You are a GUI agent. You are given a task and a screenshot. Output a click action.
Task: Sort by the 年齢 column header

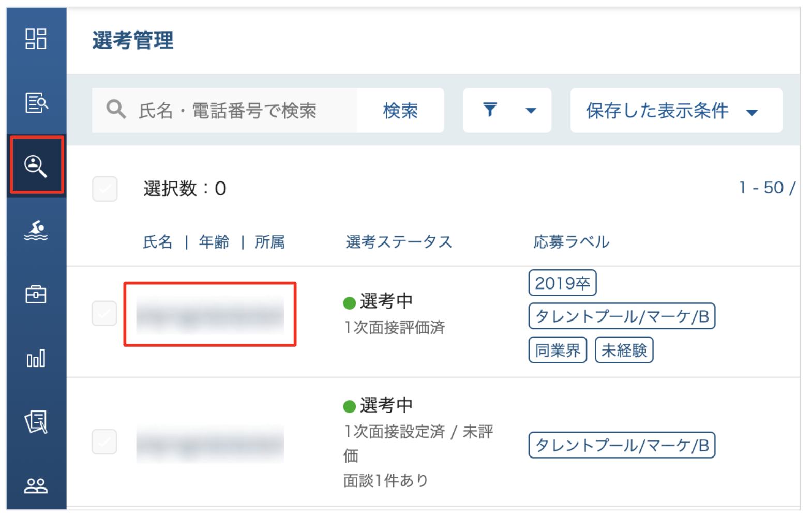pyautogui.click(x=214, y=242)
